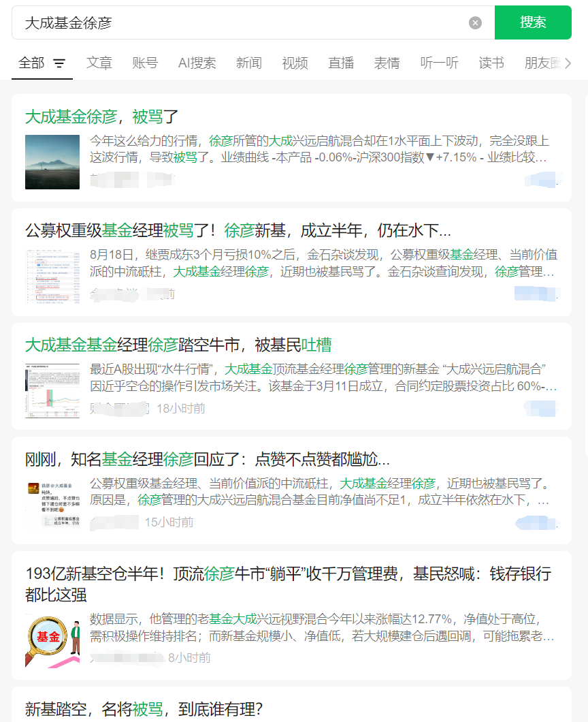
Task: Switch to the 账号 tab
Action: pyautogui.click(x=145, y=63)
